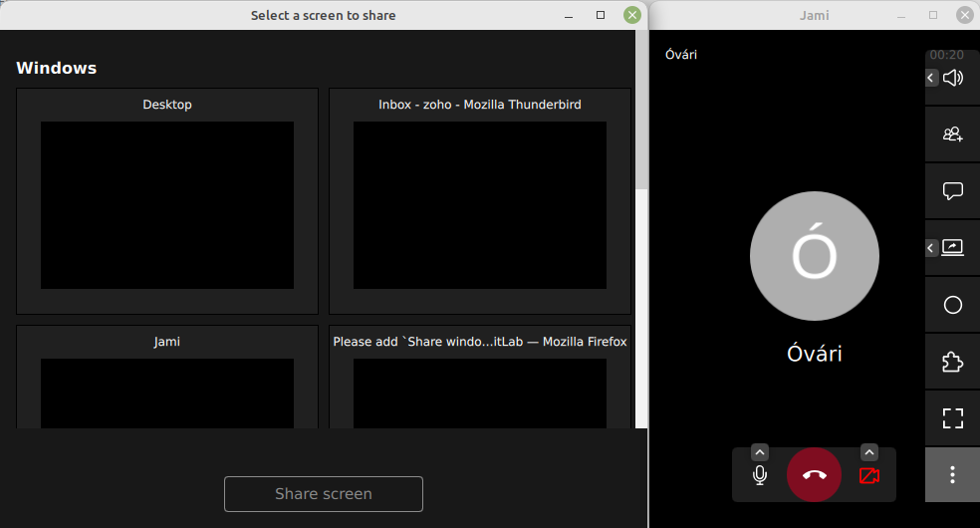Add participants to the Jami call
This screenshot has height=528, width=980.
[952, 134]
